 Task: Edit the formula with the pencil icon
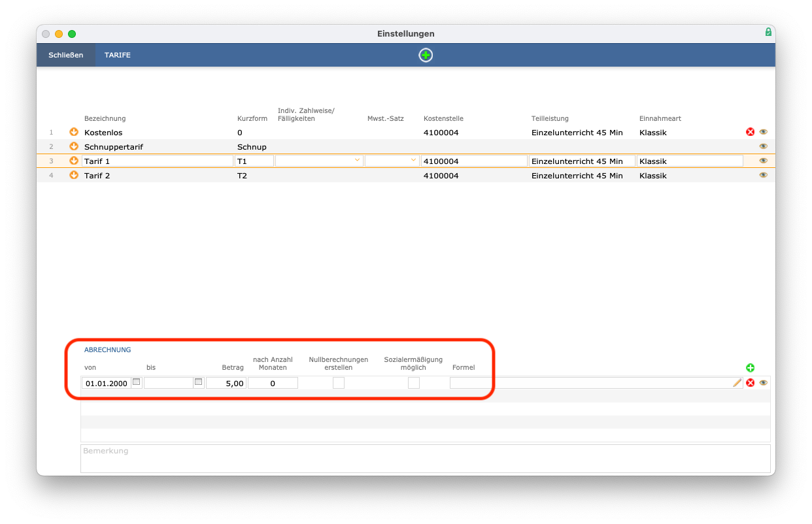point(737,383)
